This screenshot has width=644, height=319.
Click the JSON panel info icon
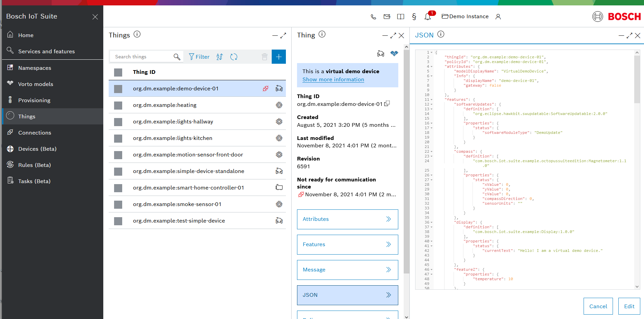(x=441, y=34)
